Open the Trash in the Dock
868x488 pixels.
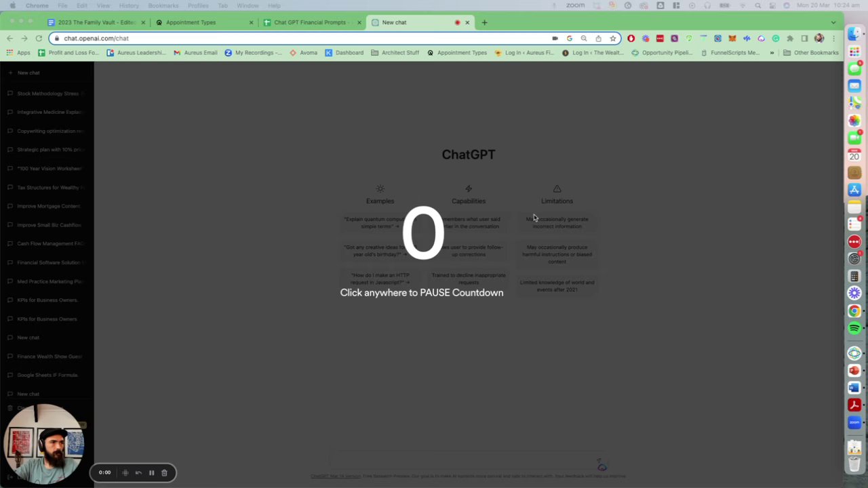854,465
